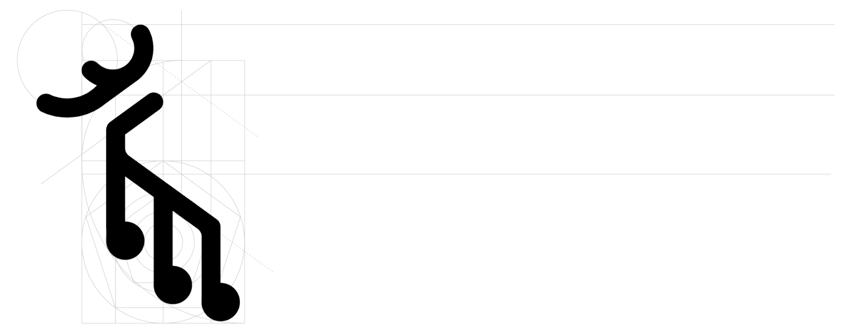868x330 pixels.
Task: Select the lower antler's left rounded end
Action: point(45,102)
